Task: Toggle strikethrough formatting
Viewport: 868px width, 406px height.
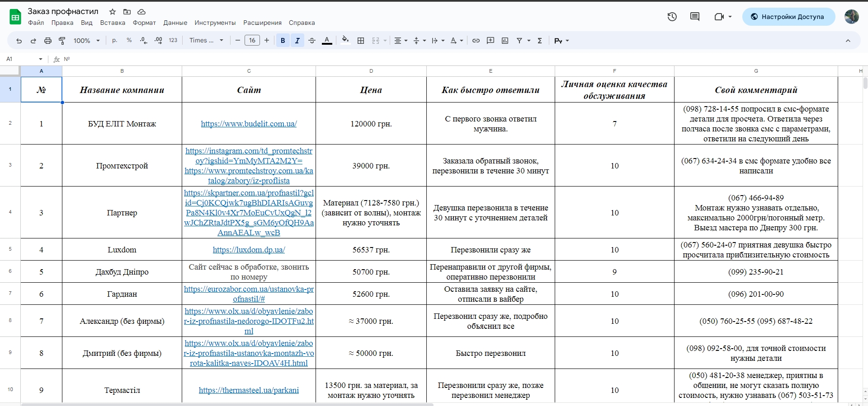Action: point(312,41)
